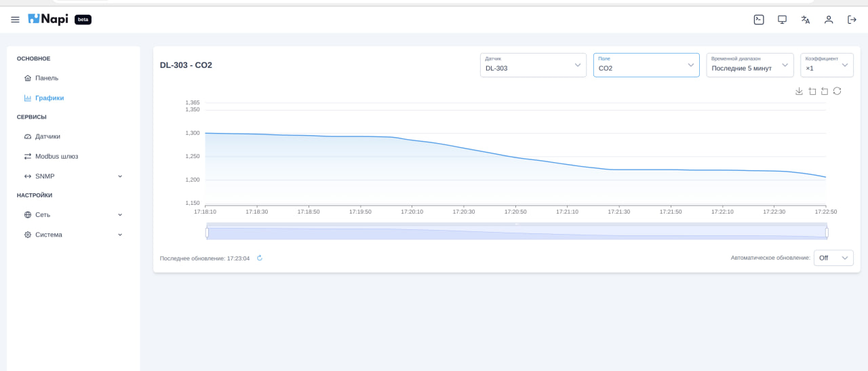Click the logout icon
Image resolution: width=868 pixels, height=371 pixels.
[x=852, y=20]
